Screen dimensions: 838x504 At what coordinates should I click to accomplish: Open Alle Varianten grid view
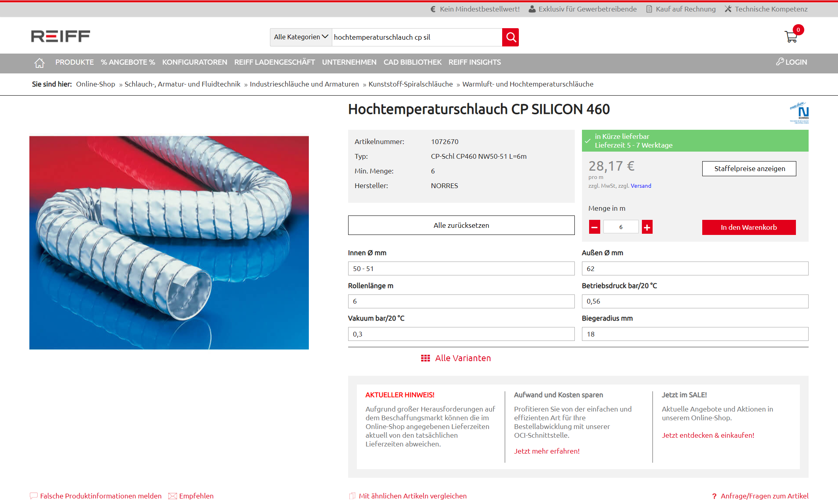coord(456,358)
